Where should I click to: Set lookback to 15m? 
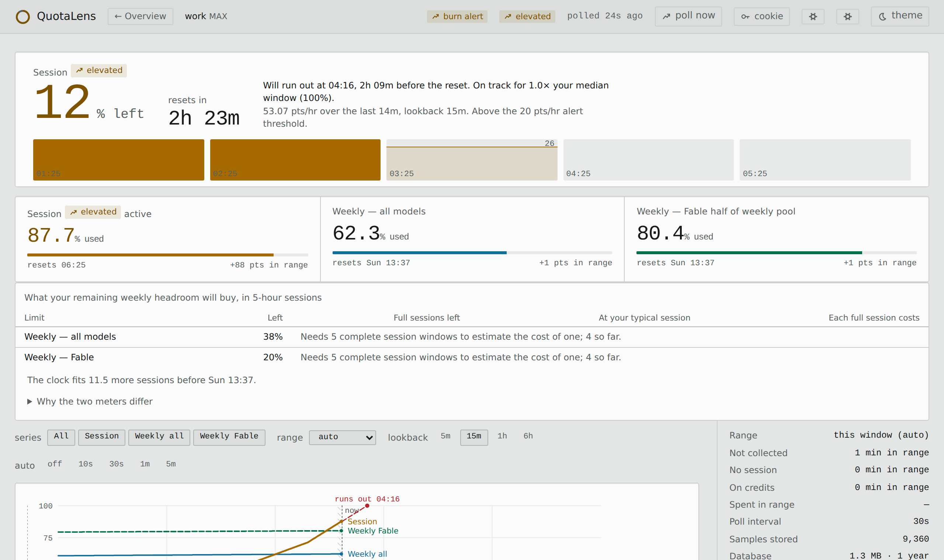tap(474, 438)
